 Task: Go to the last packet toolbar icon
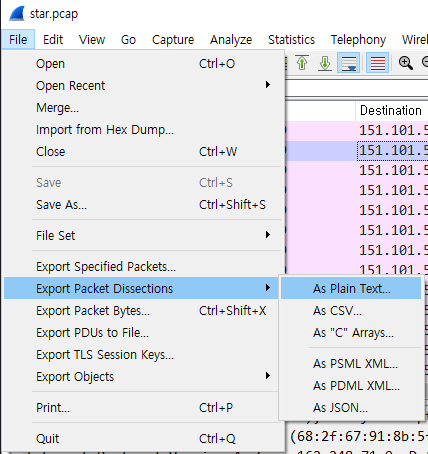(325, 63)
